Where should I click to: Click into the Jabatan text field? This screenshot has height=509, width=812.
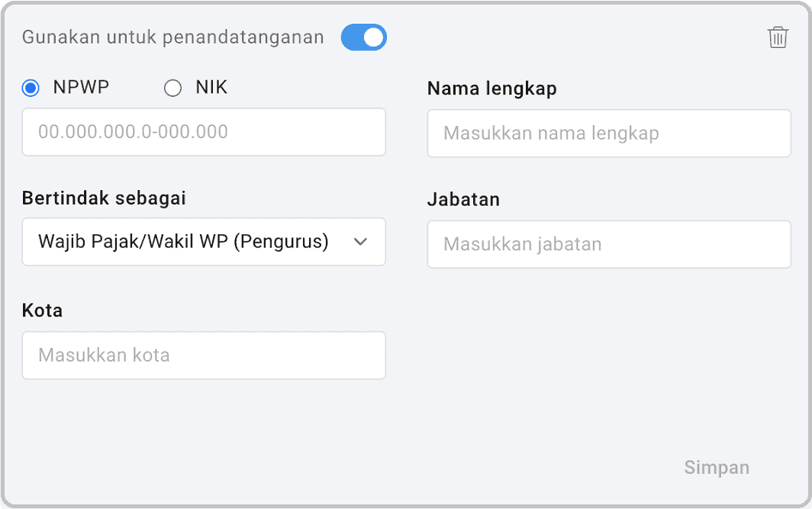[609, 244]
